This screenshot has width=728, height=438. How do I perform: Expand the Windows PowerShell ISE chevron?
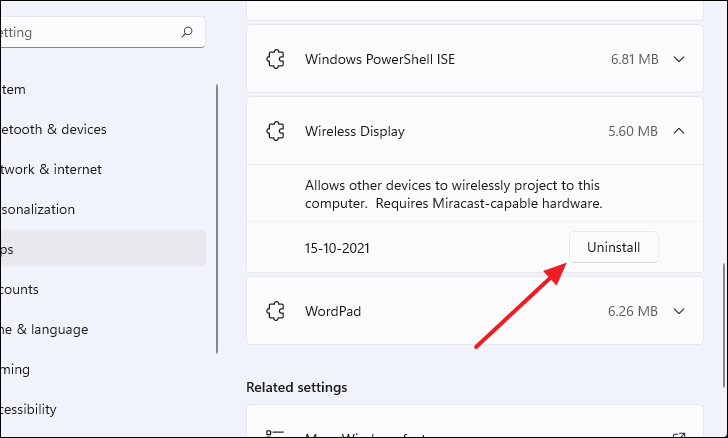coord(680,59)
